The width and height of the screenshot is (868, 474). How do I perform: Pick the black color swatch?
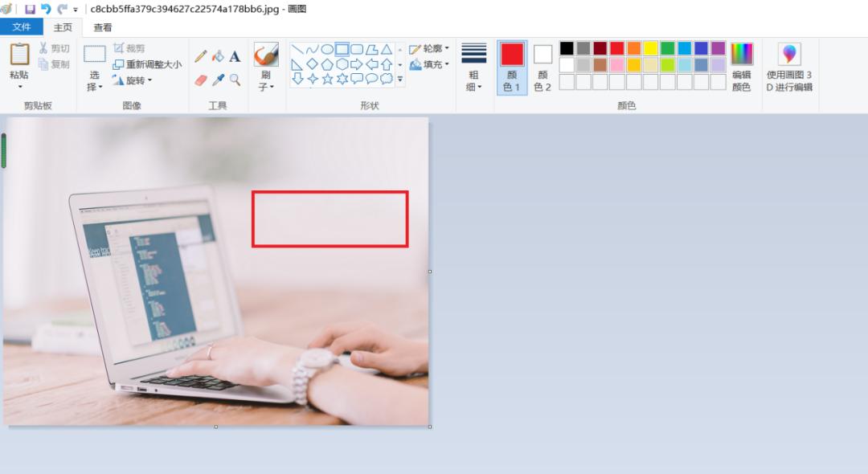[x=567, y=48]
